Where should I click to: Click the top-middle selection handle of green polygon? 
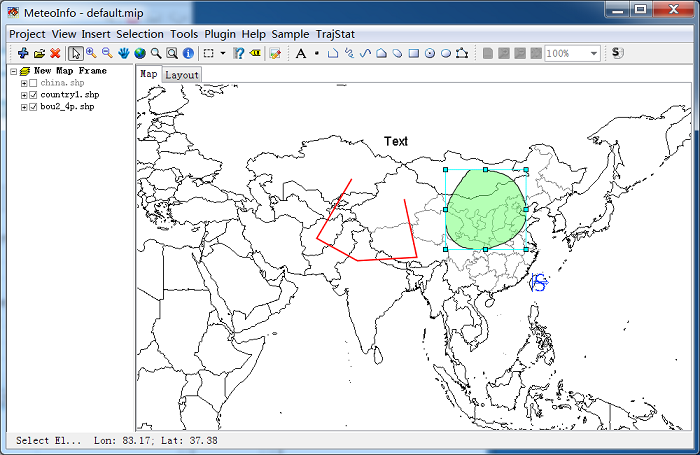[x=486, y=170]
